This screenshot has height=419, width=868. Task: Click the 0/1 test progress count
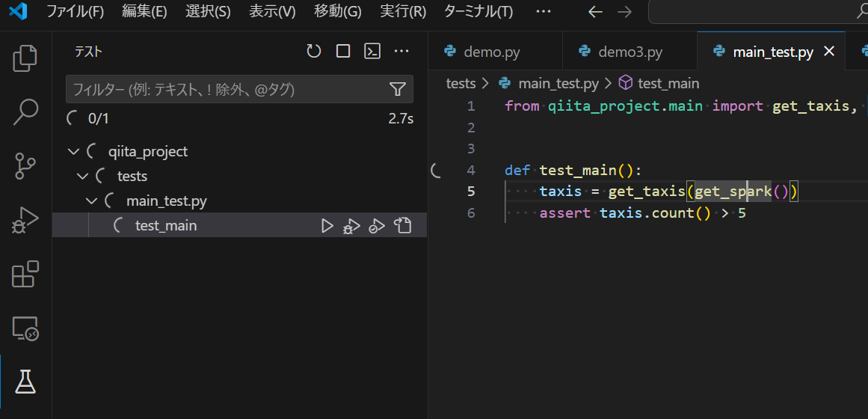click(x=99, y=118)
